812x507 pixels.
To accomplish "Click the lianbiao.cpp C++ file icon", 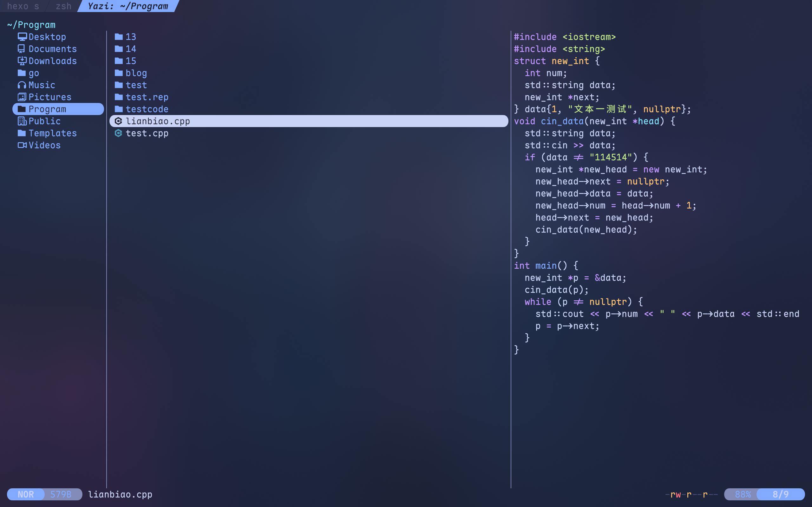I will (x=118, y=121).
